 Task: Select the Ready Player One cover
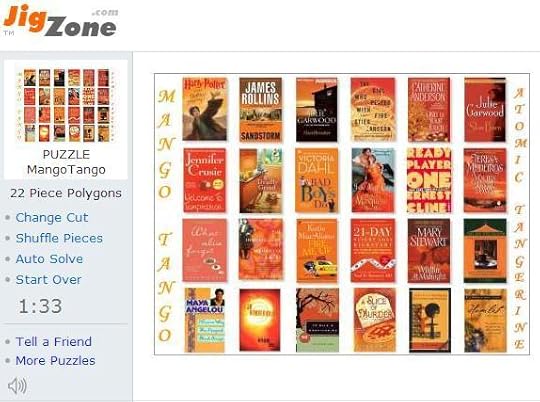coord(429,180)
